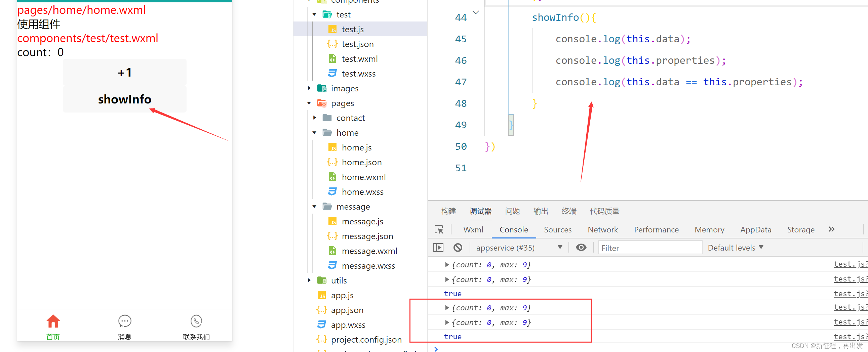Viewport: 868px width, 352px height.
Task: Click the contact folder icon
Action: tap(327, 118)
